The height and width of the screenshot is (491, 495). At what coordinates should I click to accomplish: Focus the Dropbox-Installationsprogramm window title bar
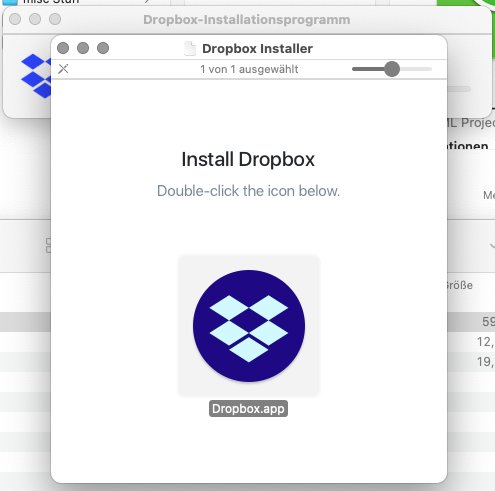(247, 20)
